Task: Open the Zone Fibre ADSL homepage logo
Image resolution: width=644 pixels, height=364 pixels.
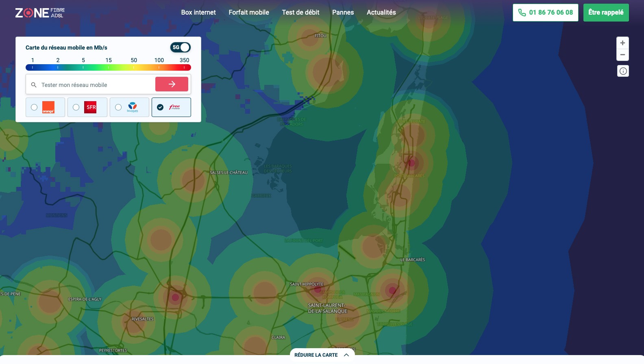Action: (40, 13)
